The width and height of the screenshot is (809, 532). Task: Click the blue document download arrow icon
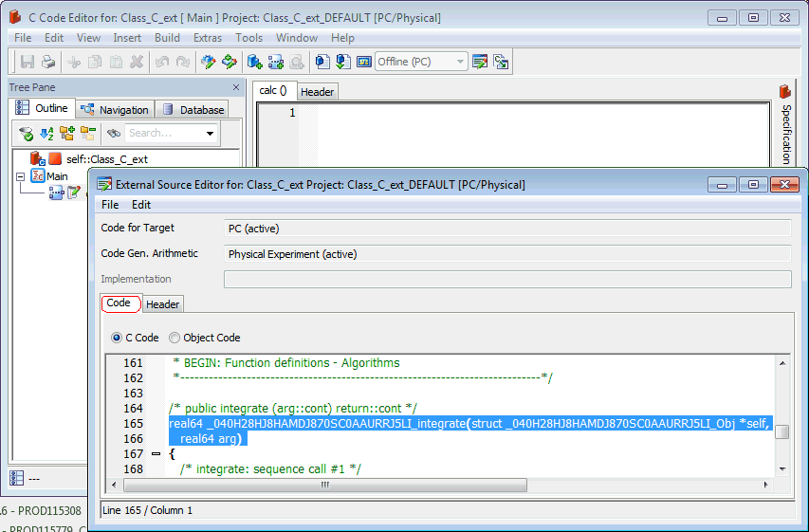pos(343,62)
